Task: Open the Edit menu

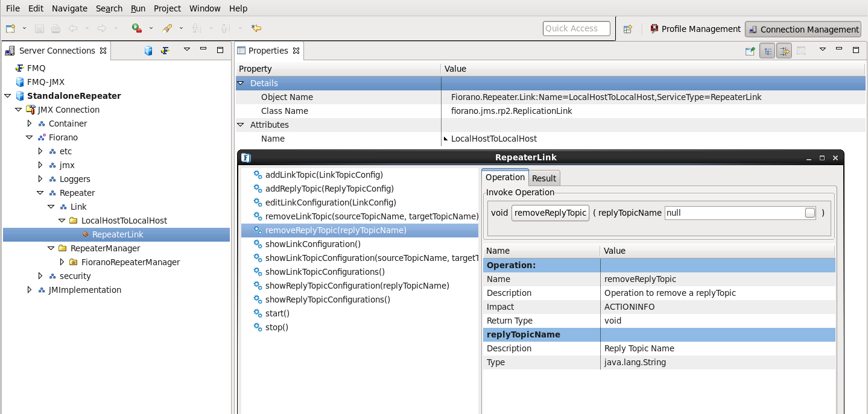Action: (x=36, y=8)
